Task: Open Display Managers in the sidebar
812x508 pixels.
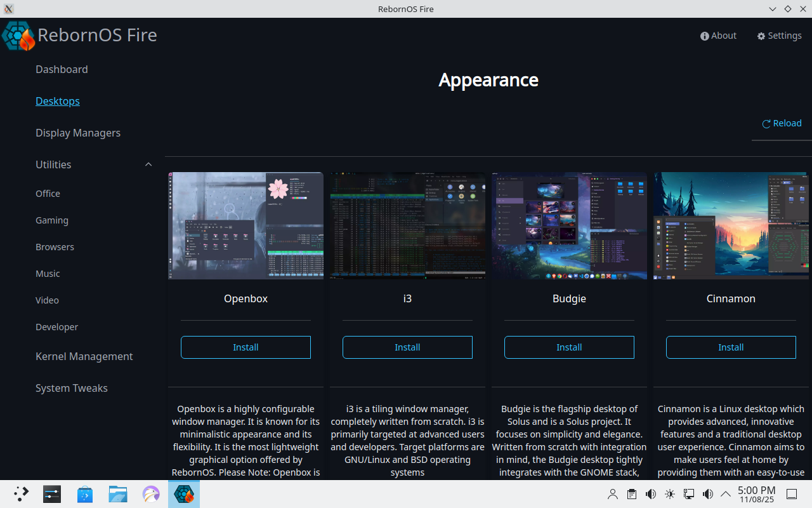Action: pos(78,133)
